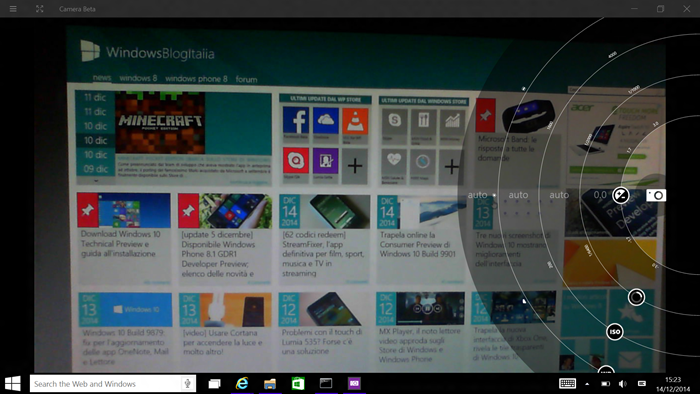700x394 pixels.
Task: Open the Windows Start menu
Action: click(12, 384)
